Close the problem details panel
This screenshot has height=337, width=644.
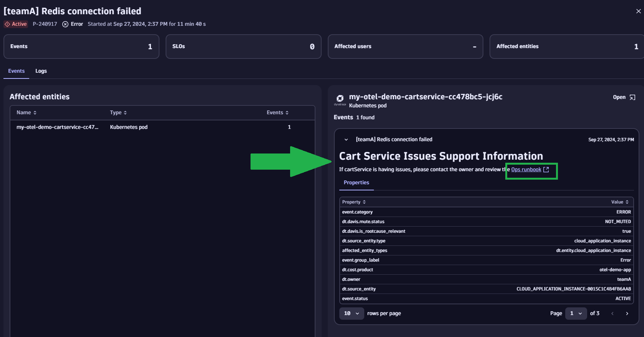(638, 11)
